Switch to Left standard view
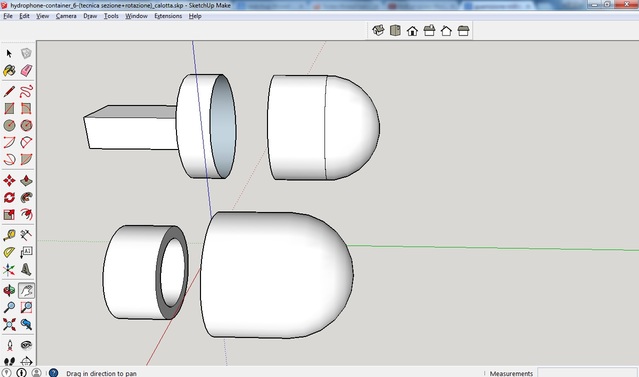The width and height of the screenshot is (639, 377). [463, 31]
